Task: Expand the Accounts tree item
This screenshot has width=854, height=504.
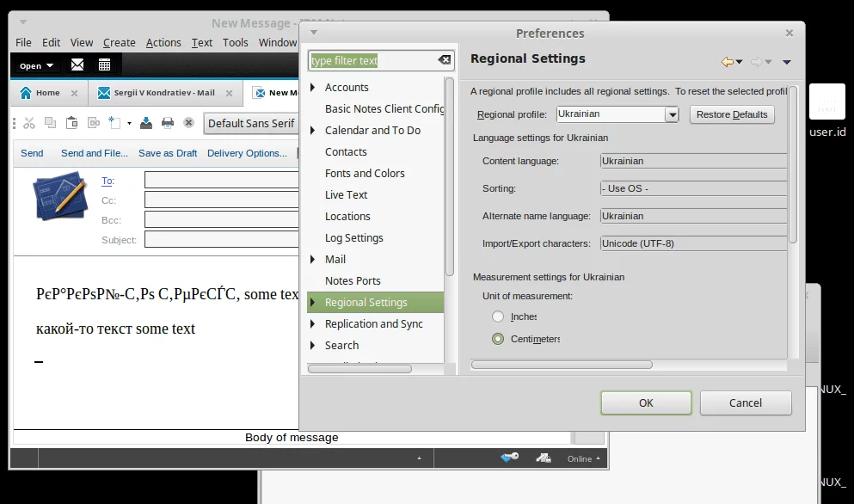Action: coord(313,88)
